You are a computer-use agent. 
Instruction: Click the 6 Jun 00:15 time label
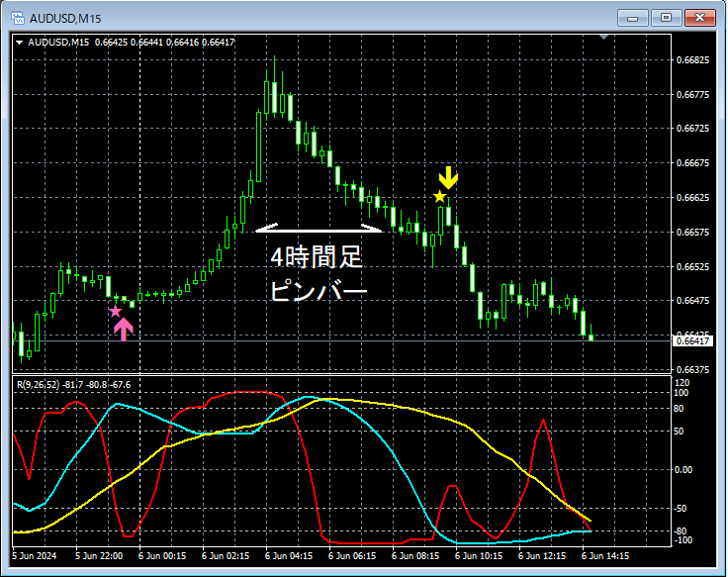click(162, 556)
